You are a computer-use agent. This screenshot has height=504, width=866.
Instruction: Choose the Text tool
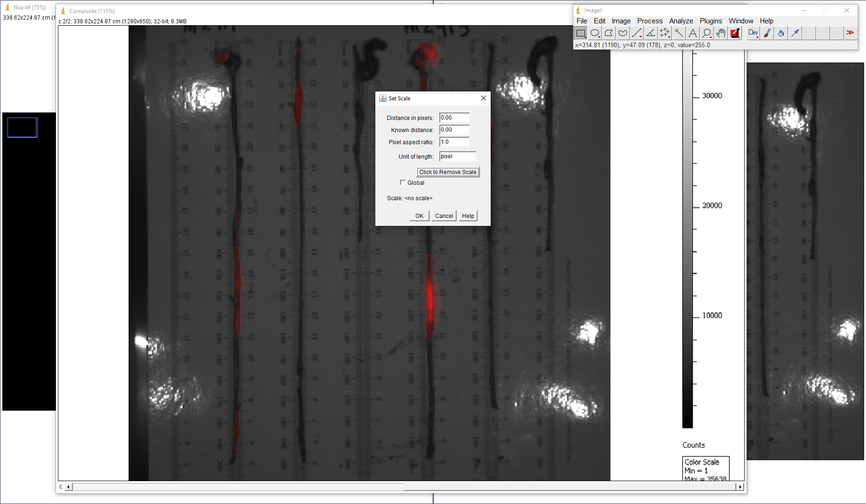pos(692,33)
